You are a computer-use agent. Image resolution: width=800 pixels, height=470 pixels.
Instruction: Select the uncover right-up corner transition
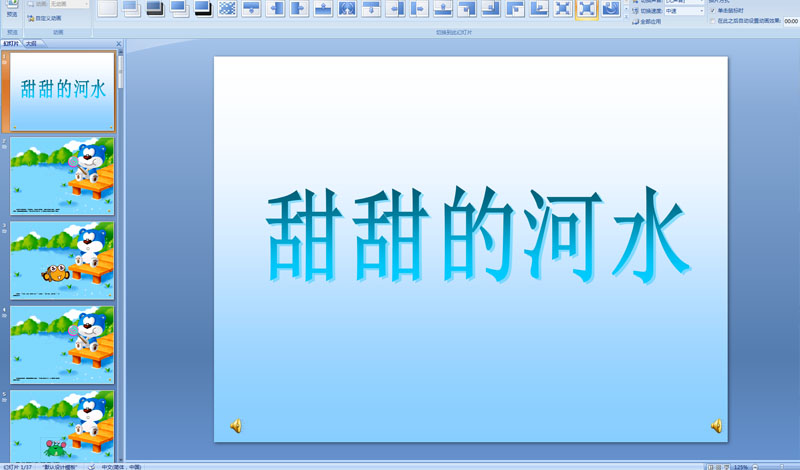click(x=539, y=8)
